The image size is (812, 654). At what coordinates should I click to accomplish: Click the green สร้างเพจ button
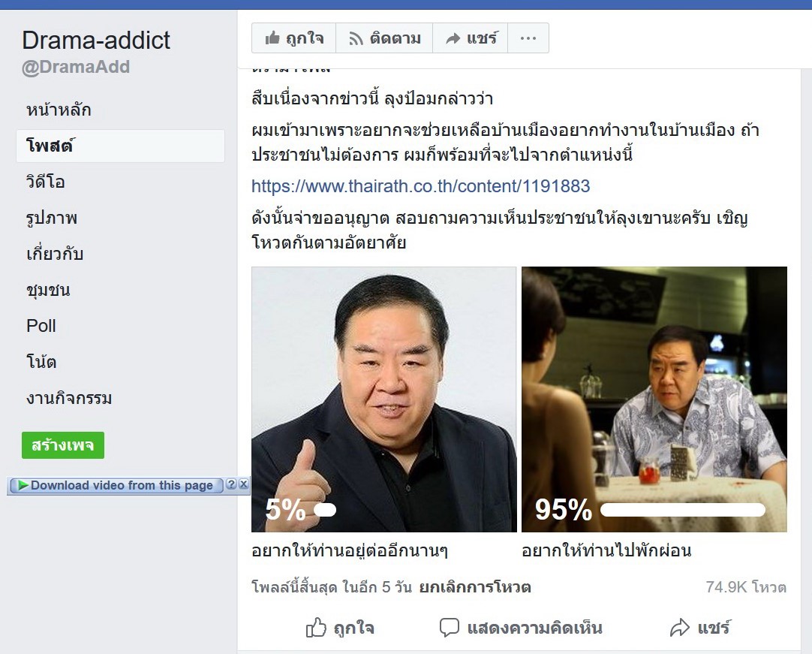(x=62, y=445)
